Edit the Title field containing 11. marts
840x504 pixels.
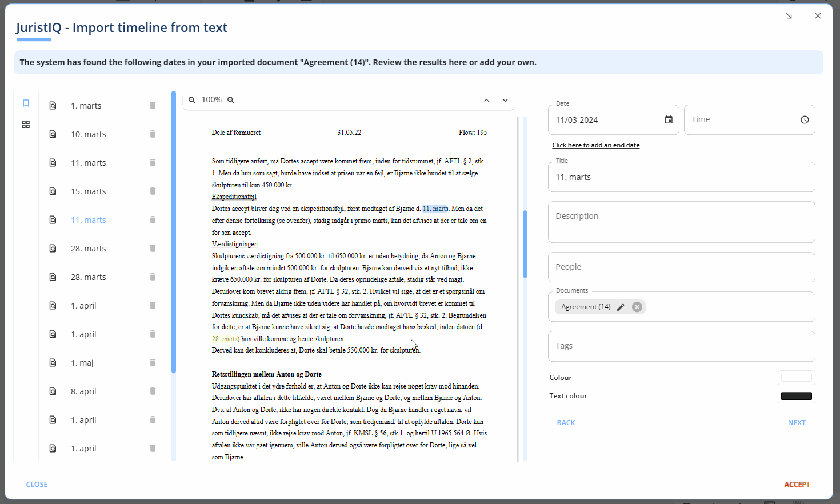(682, 177)
